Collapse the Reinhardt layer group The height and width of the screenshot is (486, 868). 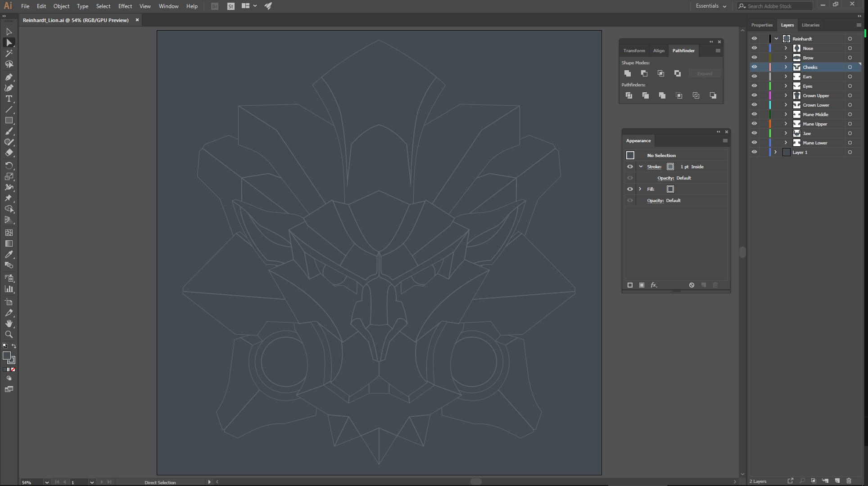pos(777,39)
